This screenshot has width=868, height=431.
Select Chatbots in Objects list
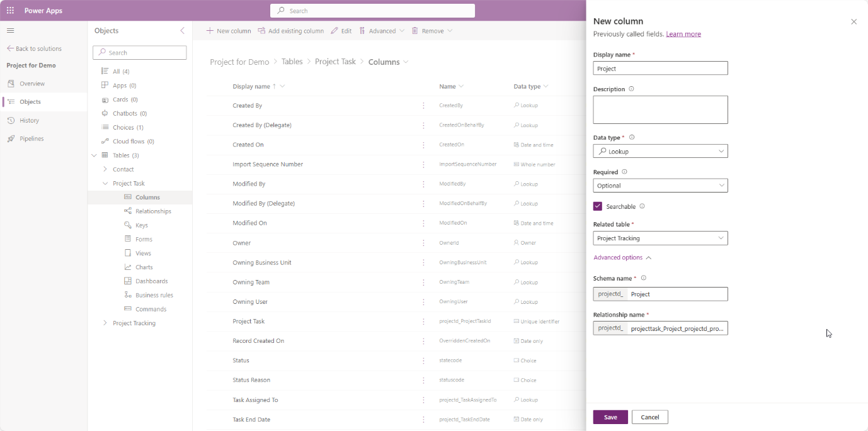(130, 113)
